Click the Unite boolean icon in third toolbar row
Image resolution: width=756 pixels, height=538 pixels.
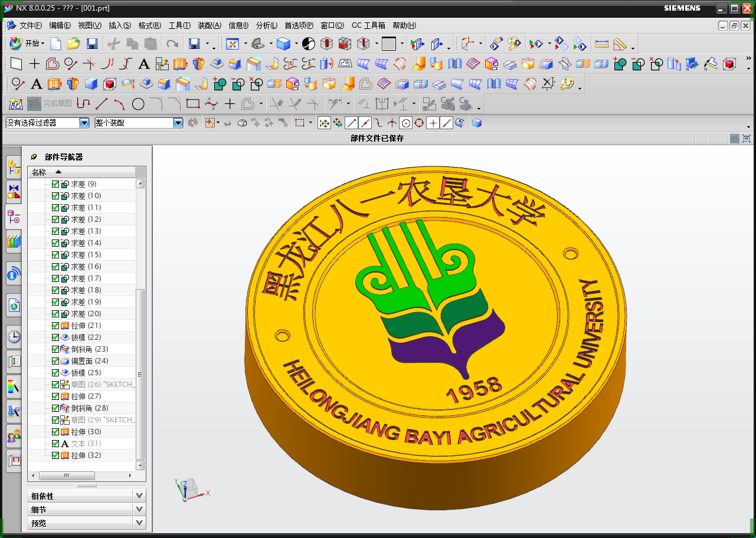pyautogui.click(x=220, y=84)
